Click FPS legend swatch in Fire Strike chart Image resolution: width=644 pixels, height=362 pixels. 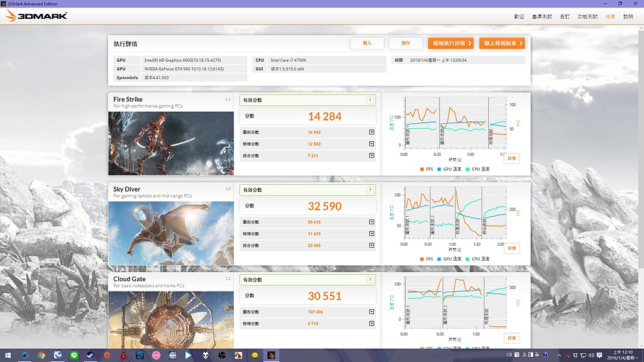pyautogui.click(x=422, y=169)
